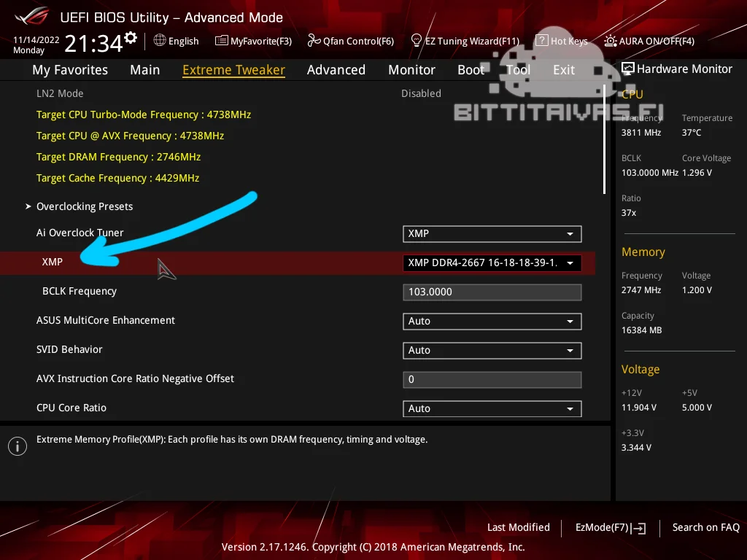Open MyFavorite settings via F3 icon
747x560 pixels.
point(253,41)
